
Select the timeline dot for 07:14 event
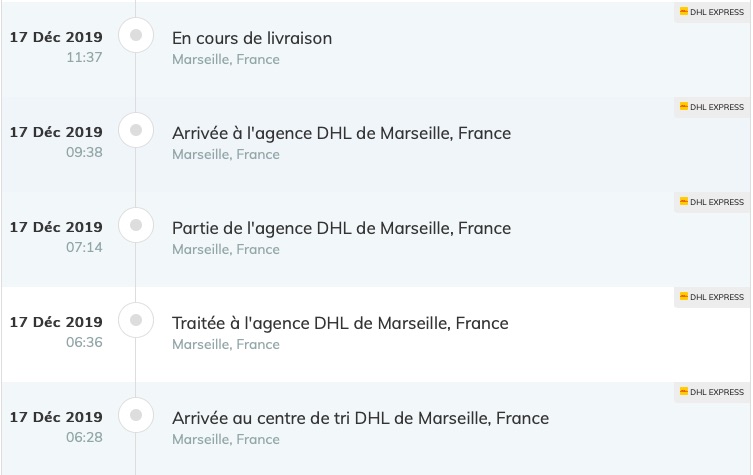pyautogui.click(x=136, y=225)
